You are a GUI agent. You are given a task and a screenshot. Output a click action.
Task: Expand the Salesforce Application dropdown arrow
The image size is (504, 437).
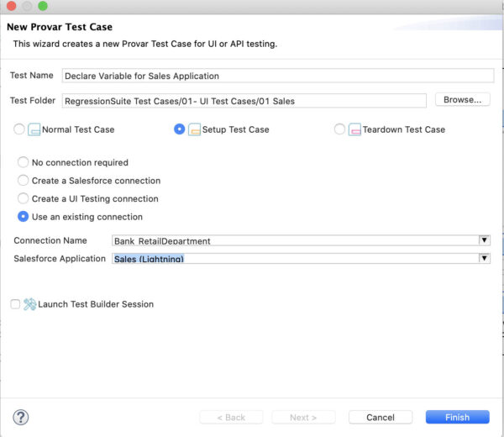pyautogui.click(x=484, y=258)
